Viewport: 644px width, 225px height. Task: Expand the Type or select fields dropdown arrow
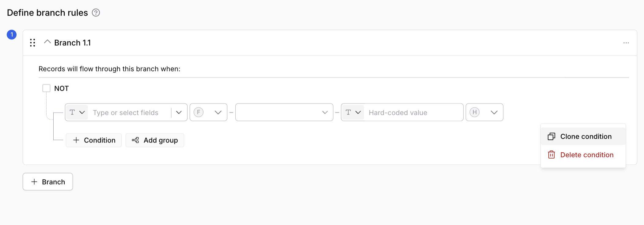tap(179, 112)
